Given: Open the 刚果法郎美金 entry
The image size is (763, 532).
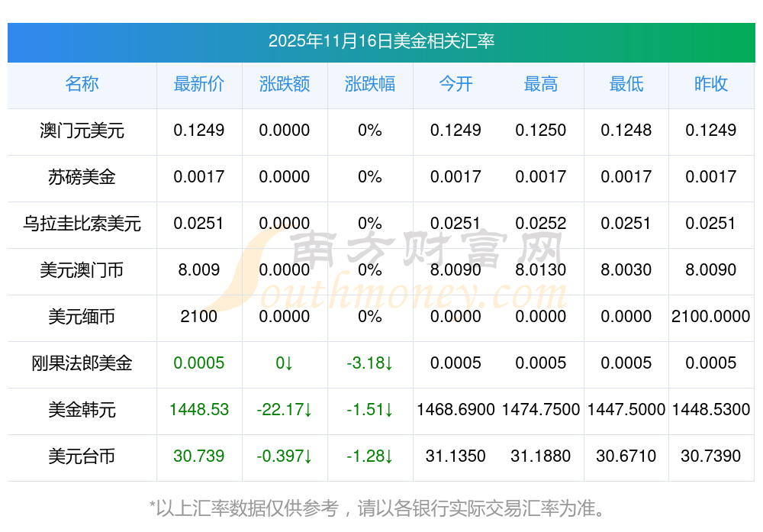Looking at the screenshot, I should (82, 363).
